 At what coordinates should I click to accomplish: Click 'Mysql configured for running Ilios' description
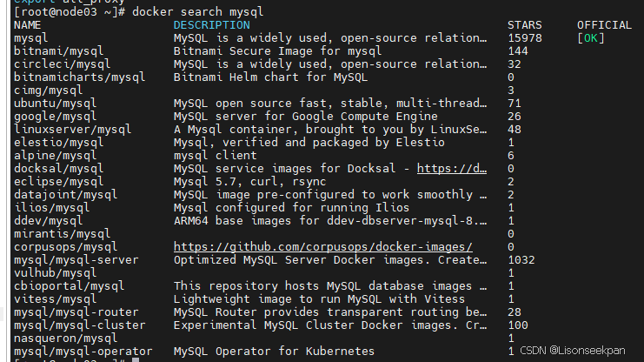point(292,208)
